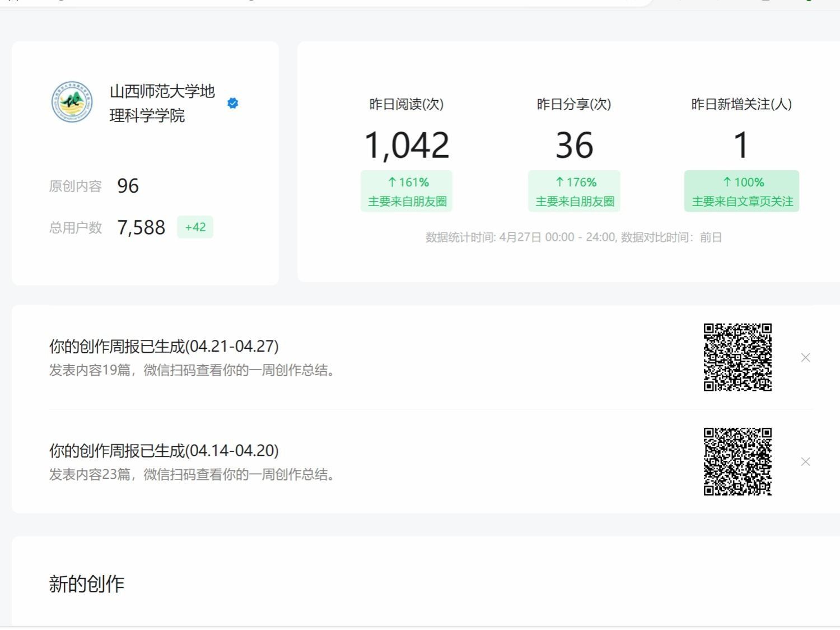Click the green 161% increase badge

[407, 191]
